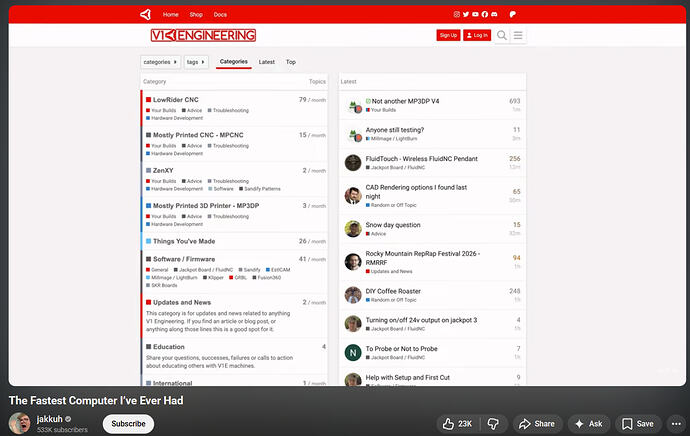Open the Sandify Patterns subcategory under ZenXY
The image size is (690, 436).
(262, 189)
